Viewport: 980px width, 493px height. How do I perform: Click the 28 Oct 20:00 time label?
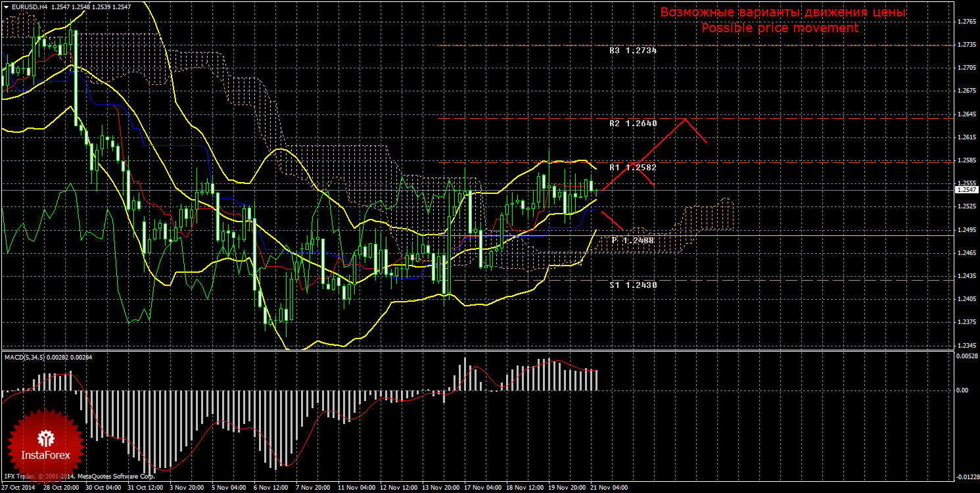[61, 488]
